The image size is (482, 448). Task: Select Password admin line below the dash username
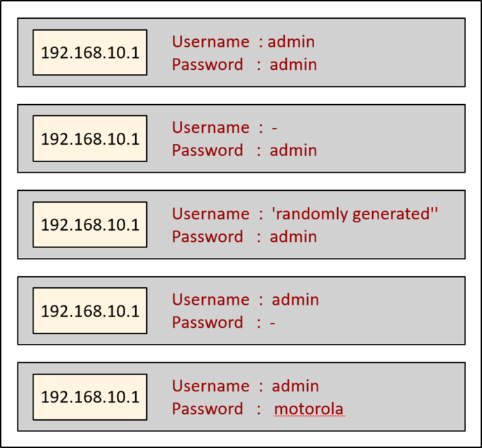pos(244,151)
